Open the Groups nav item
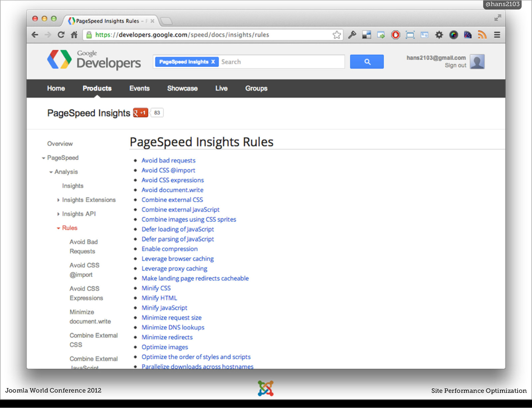532x410 pixels. coord(256,88)
